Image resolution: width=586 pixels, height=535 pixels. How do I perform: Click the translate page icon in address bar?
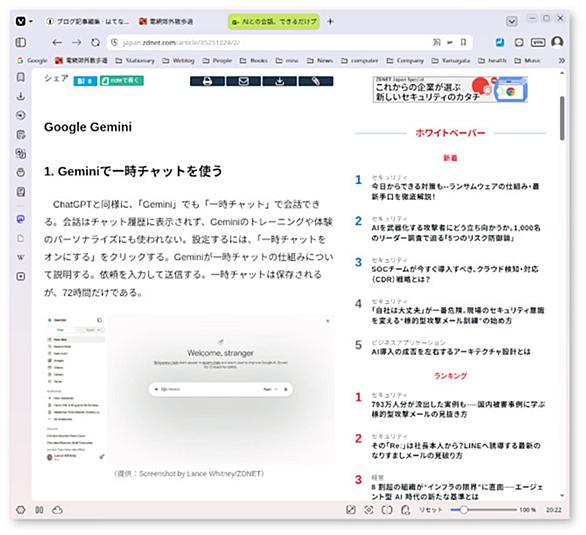(437, 42)
